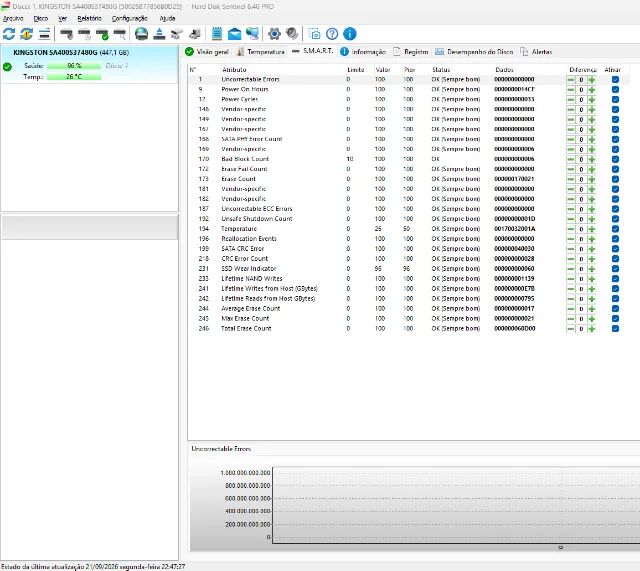The width and height of the screenshot is (640, 571).
Task: Toggle Ativar checkbox for Lifetime NAND Writes
Action: coord(615,279)
